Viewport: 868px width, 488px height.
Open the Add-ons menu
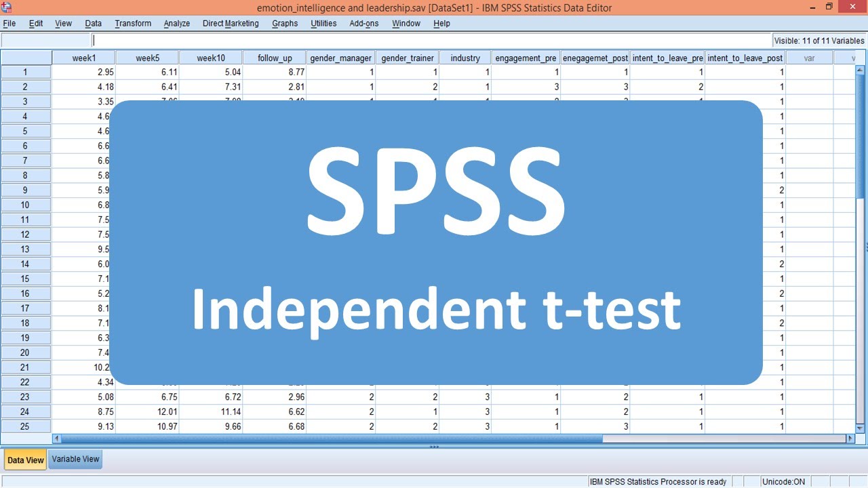[x=365, y=23]
